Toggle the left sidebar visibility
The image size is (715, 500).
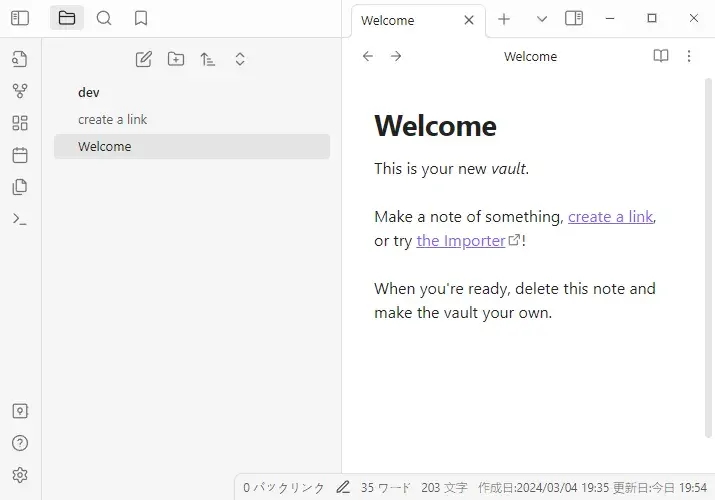point(20,18)
